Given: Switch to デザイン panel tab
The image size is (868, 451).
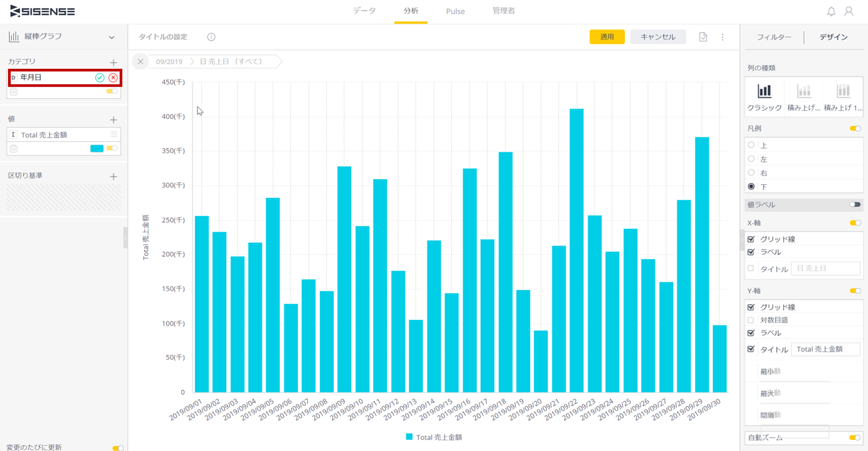Looking at the screenshot, I should [x=834, y=37].
